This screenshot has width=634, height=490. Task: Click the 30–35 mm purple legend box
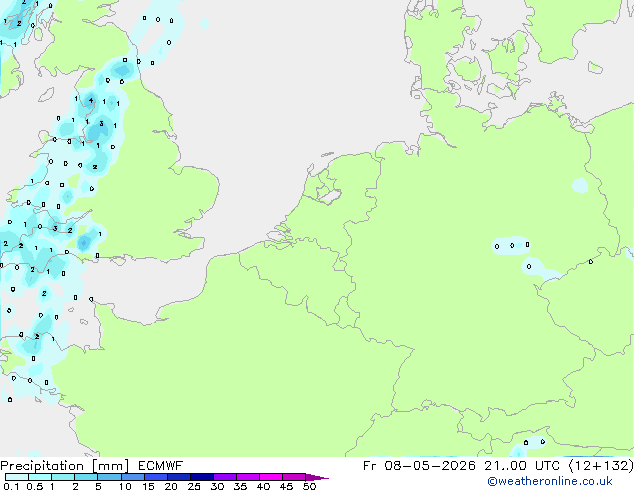225,477
